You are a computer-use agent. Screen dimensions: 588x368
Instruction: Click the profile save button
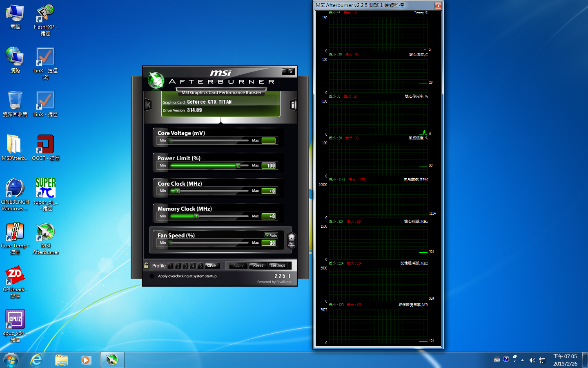point(212,266)
